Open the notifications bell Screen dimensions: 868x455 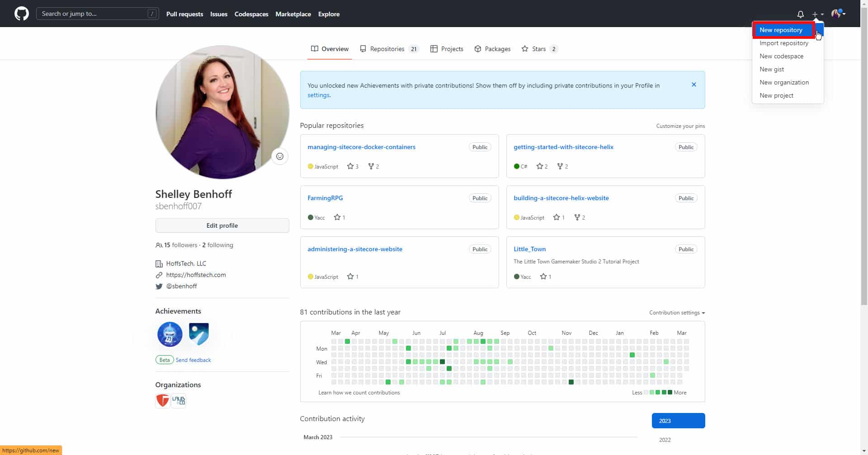point(800,14)
